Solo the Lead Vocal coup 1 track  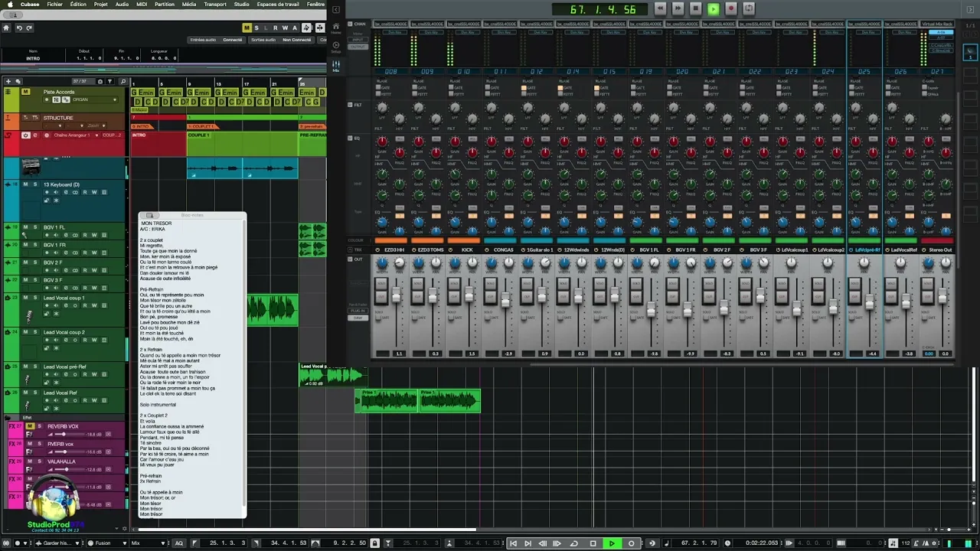34,298
